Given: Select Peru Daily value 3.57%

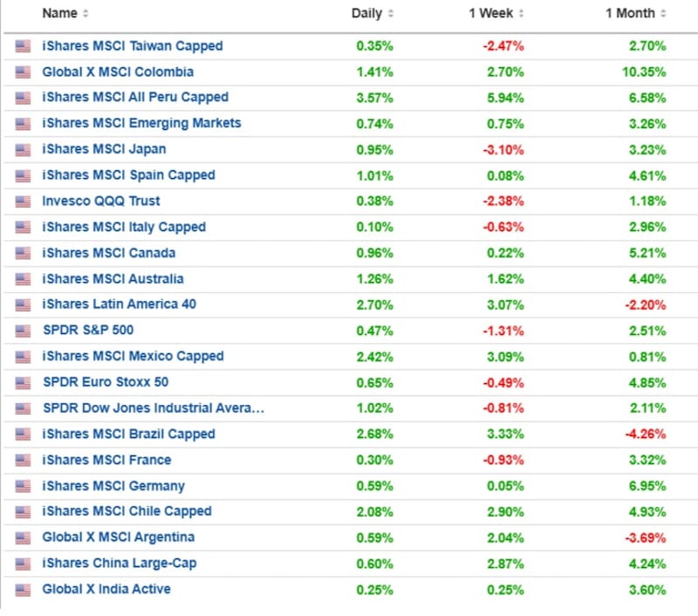Looking at the screenshot, I should [375, 98].
